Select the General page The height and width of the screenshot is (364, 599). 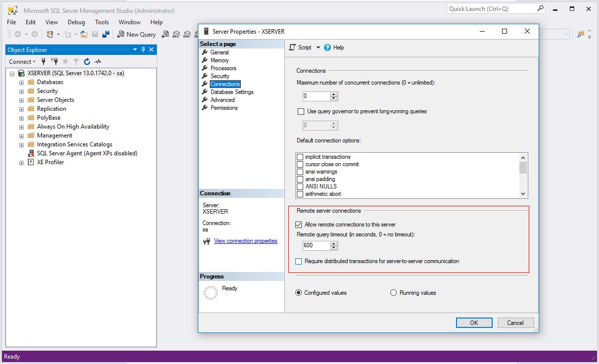click(x=220, y=52)
